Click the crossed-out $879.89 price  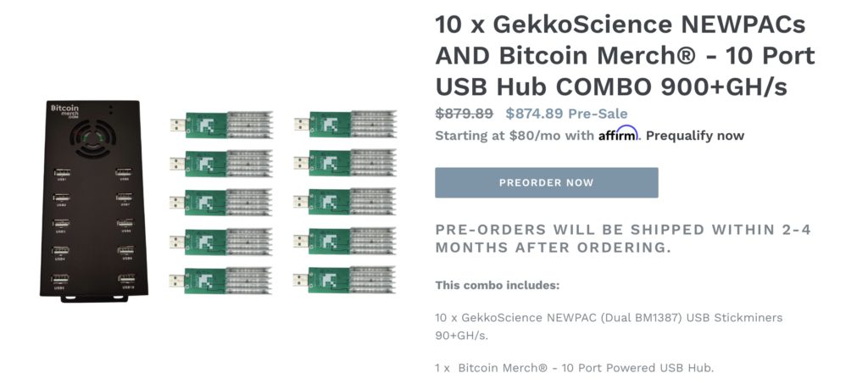point(464,114)
